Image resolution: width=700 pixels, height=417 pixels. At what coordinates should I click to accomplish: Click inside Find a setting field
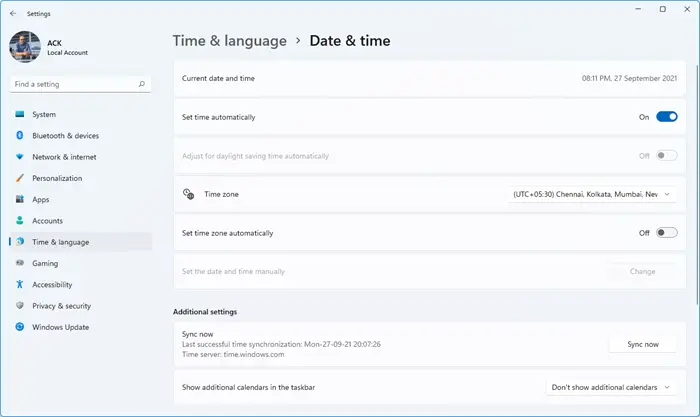point(80,84)
